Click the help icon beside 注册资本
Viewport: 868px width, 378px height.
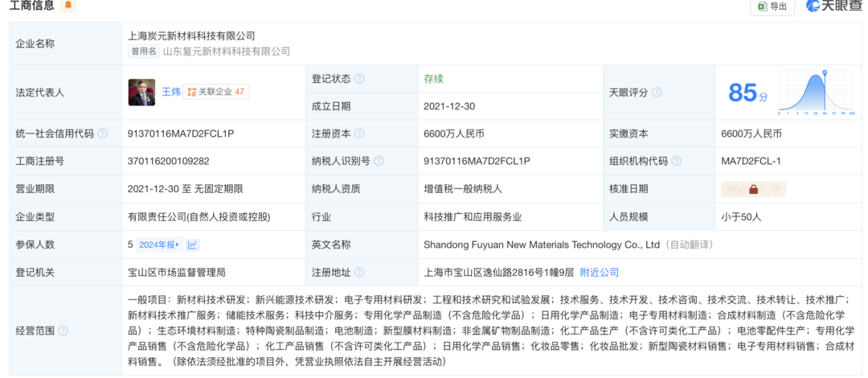click(359, 134)
